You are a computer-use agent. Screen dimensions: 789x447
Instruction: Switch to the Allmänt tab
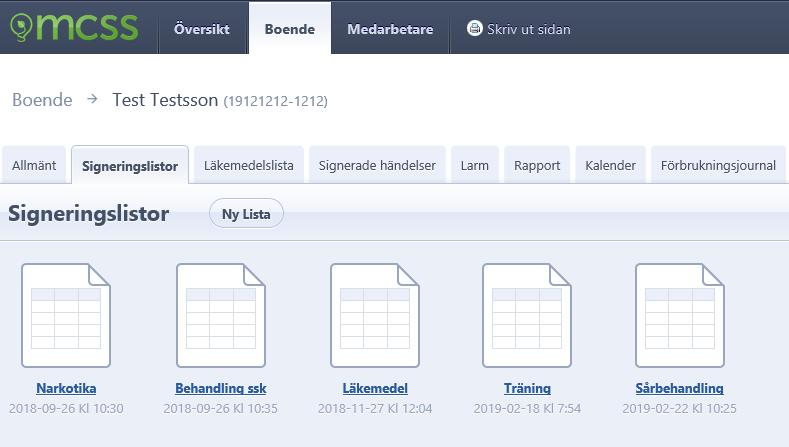pos(34,165)
